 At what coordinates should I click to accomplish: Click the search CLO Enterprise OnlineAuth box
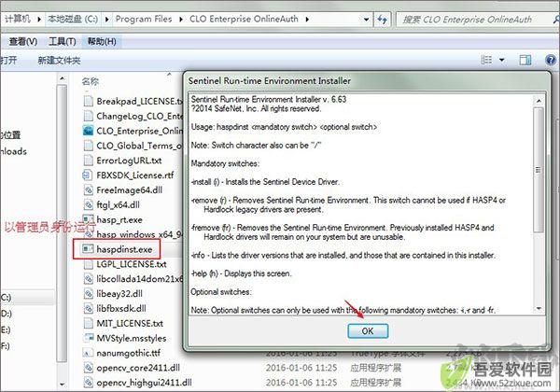tap(475, 20)
